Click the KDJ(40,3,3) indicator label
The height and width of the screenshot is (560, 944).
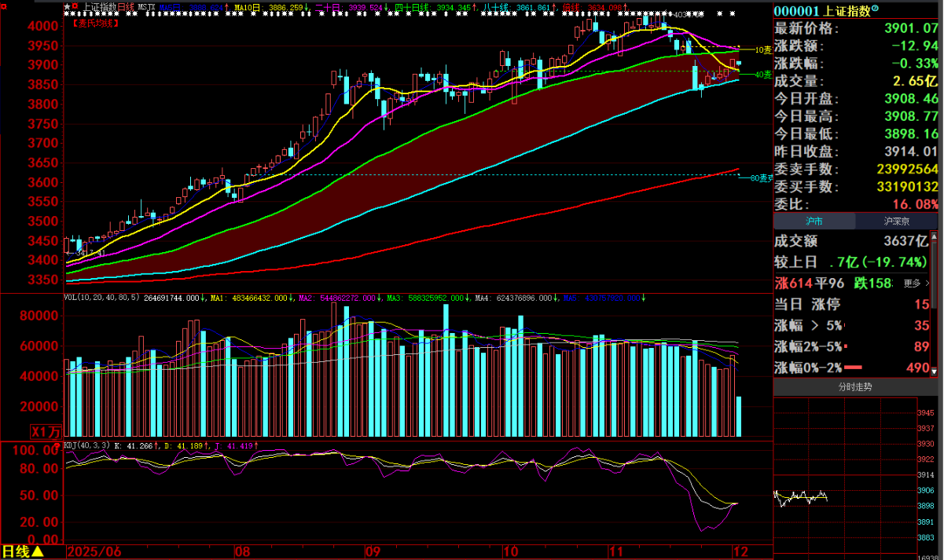(x=88, y=446)
